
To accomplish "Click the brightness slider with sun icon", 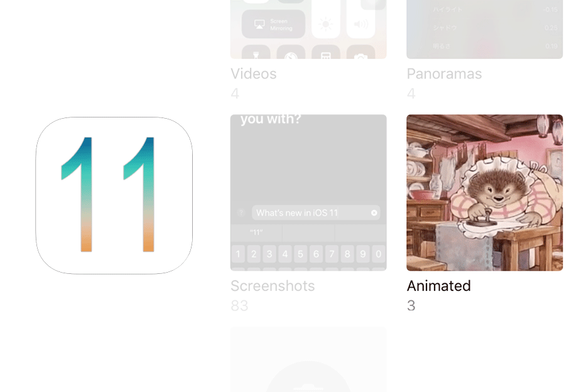I will [x=326, y=19].
